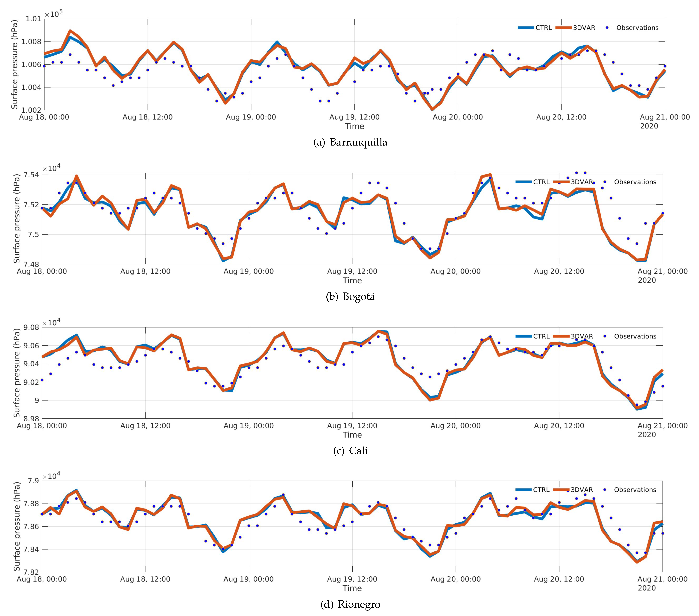Screen dimensions: 699x616
Task: Click 3DVAR legend line in Rionegro plot
Action: click(x=561, y=490)
